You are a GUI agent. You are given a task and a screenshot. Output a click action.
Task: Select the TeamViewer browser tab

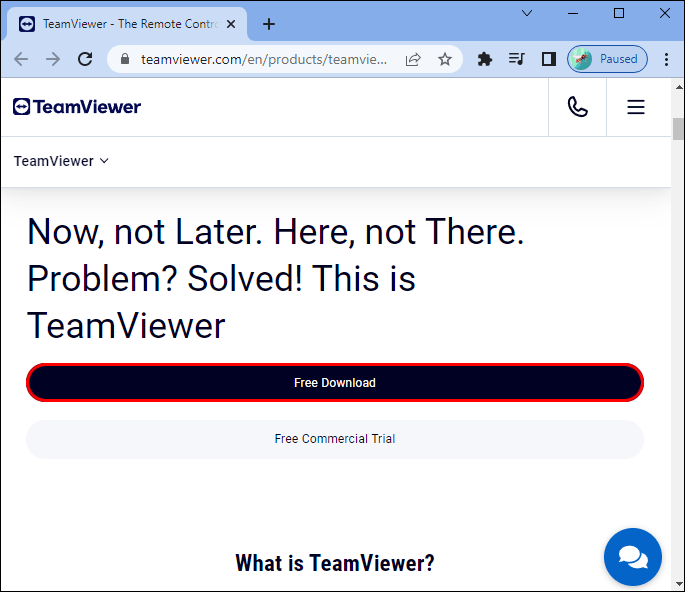127,24
